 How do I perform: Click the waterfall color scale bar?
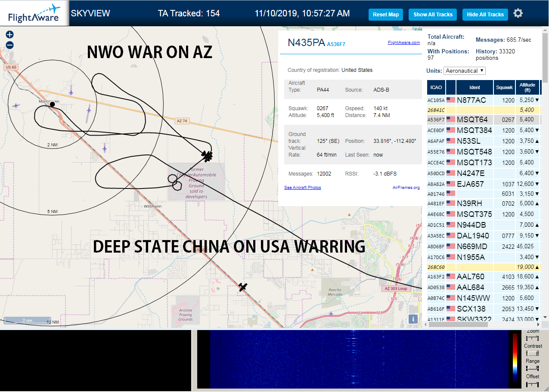[515, 357]
